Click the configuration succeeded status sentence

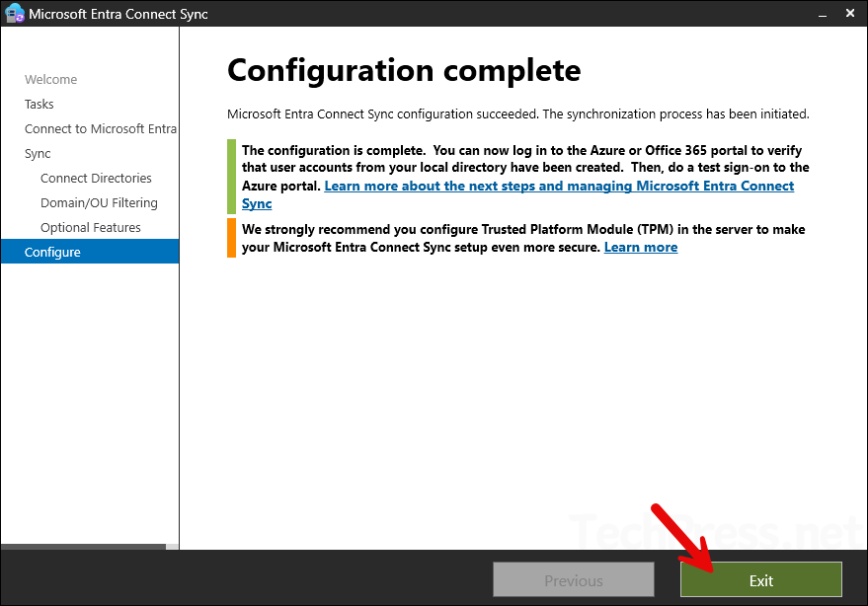click(518, 114)
